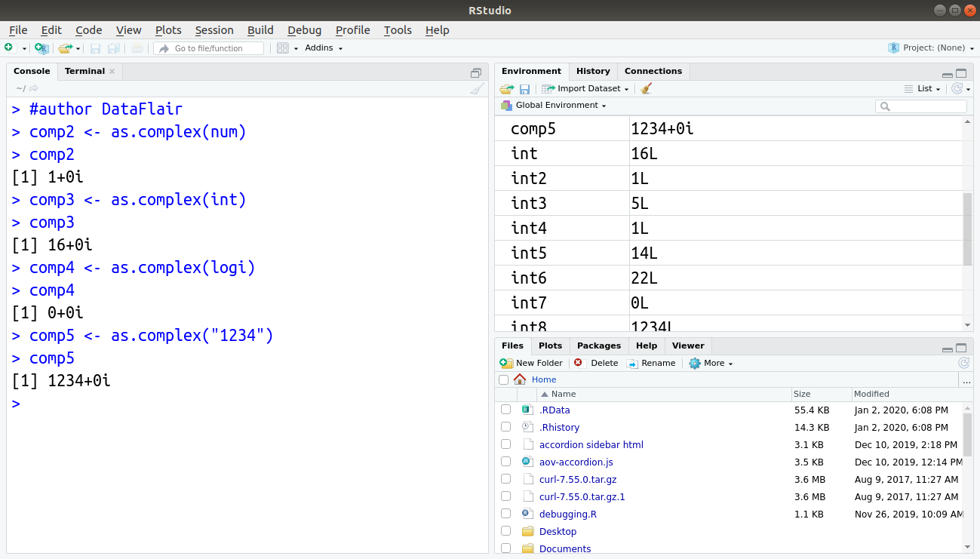The image size is (980, 559).
Task: Check the .RData file checkbox
Action: tap(505, 410)
